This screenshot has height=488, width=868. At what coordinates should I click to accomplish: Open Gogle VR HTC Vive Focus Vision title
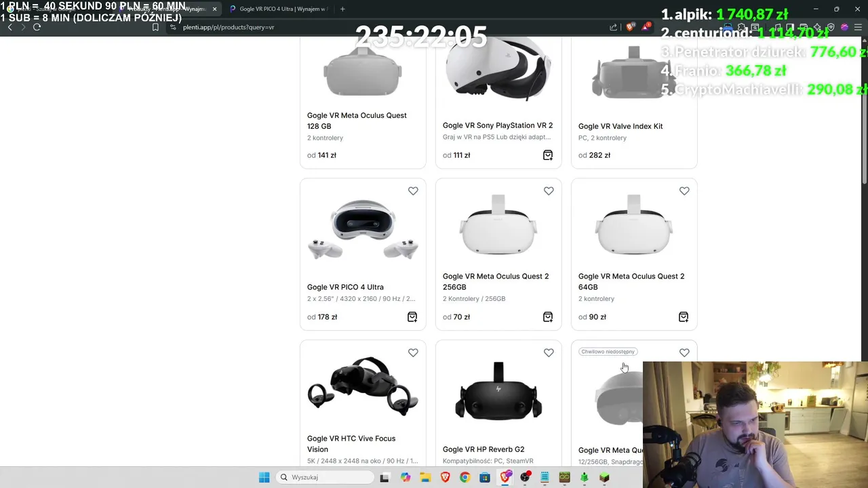(351, 444)
